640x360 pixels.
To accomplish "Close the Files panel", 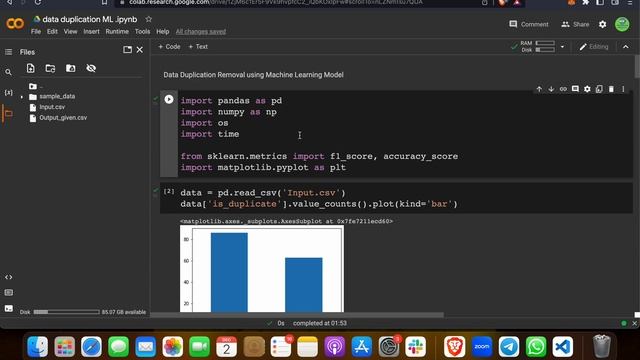I will 140,49.
